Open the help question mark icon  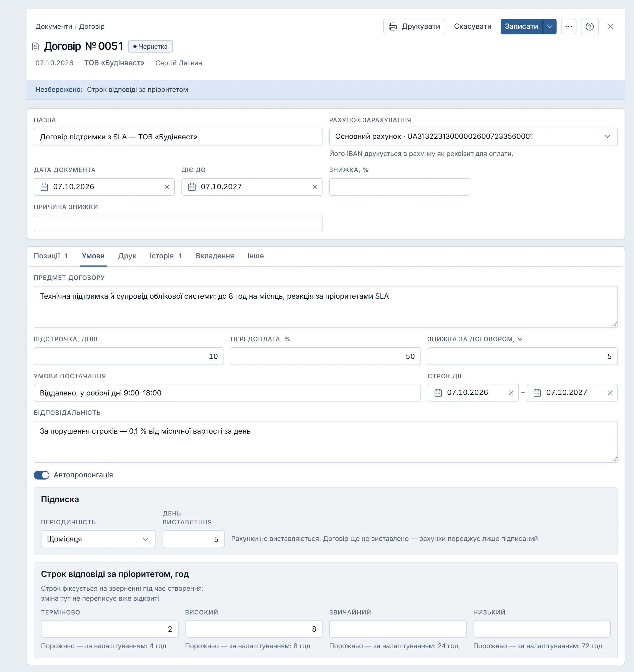(x=589, y=26)
